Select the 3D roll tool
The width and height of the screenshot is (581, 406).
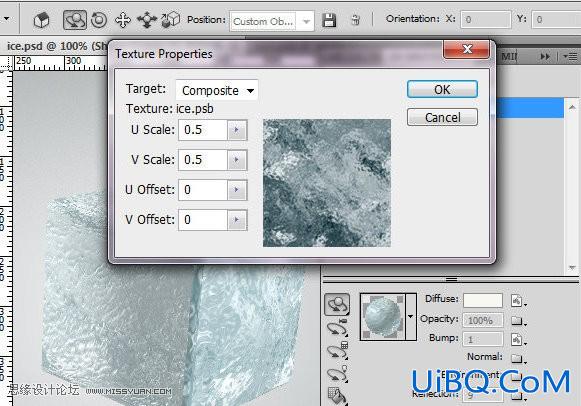pos(99,20)
